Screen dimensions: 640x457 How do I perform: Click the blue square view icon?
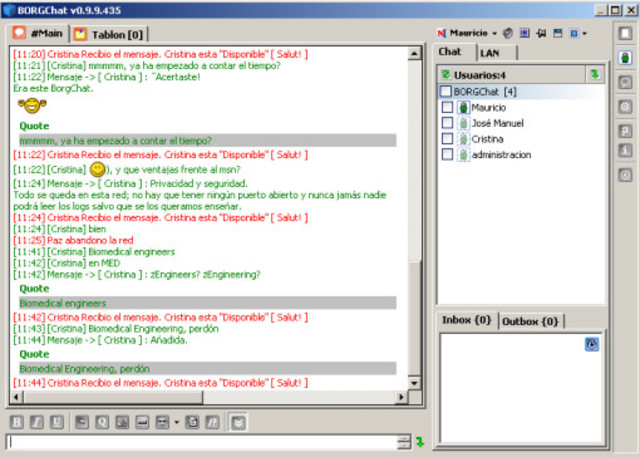574,33
